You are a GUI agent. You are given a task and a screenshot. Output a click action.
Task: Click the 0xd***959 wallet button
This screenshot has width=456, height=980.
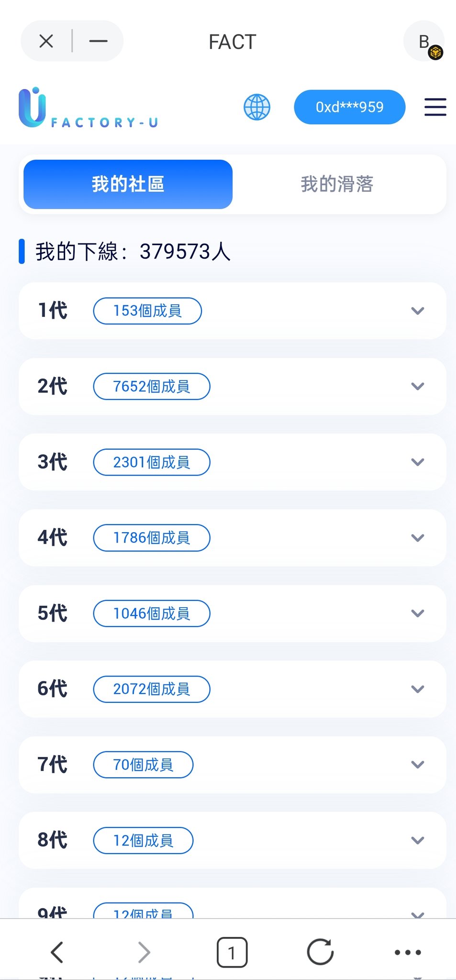(x=349, y=107)
